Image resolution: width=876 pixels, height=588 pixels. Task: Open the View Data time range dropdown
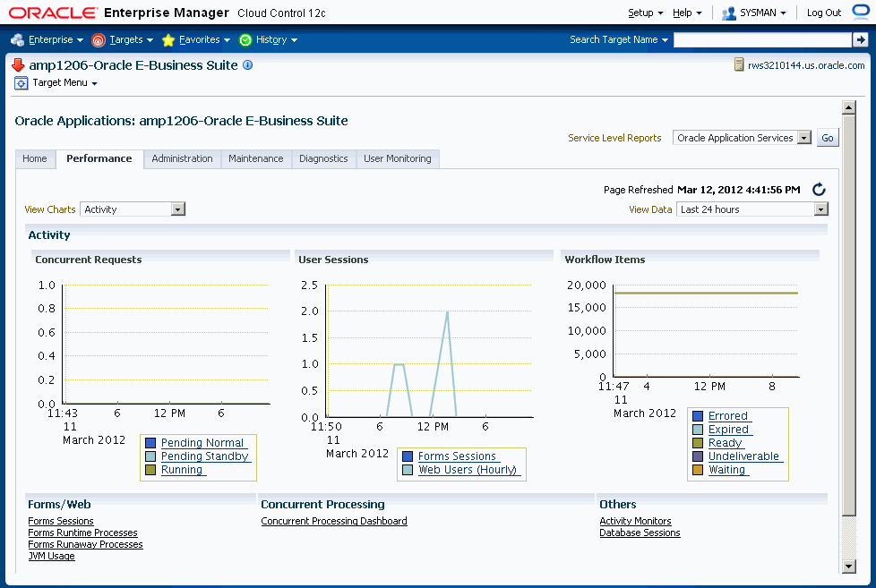click(x=752, y=209)
